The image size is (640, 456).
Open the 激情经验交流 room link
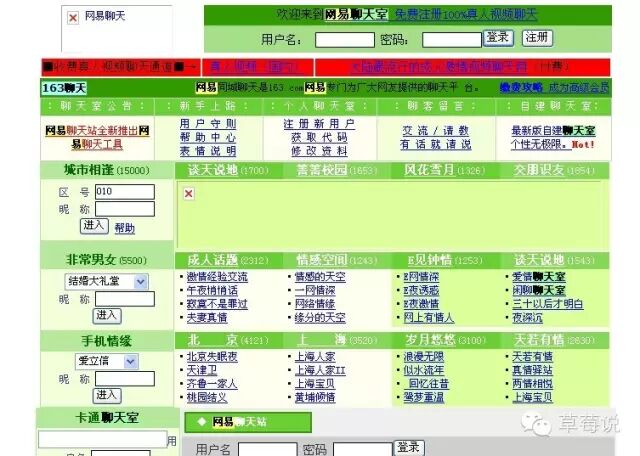[217, 277]
